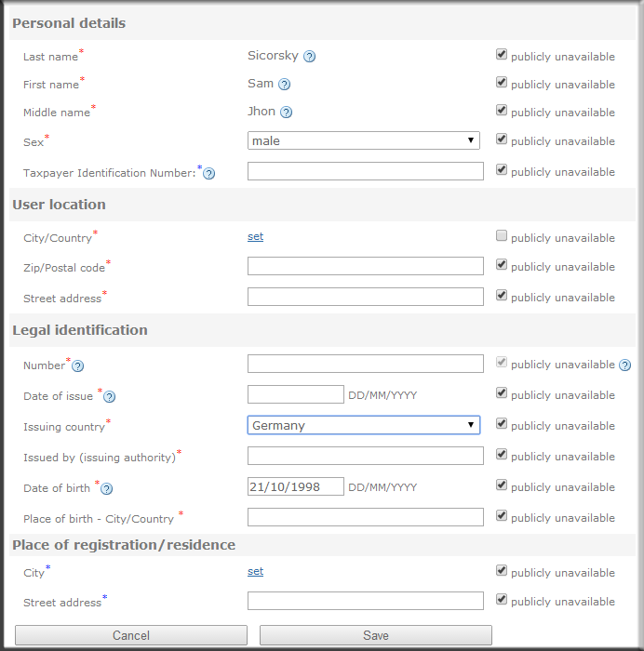Screen dimensions: 644x651
Task: Show help for Date of birth
Action: pos(107,489)
